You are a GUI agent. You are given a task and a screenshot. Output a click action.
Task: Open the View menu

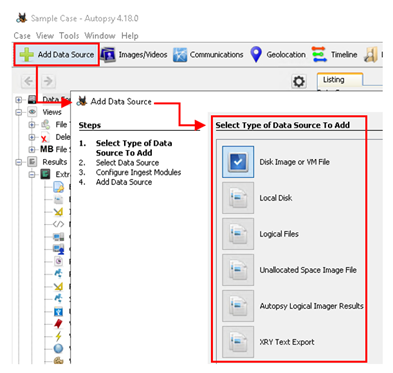45,36
